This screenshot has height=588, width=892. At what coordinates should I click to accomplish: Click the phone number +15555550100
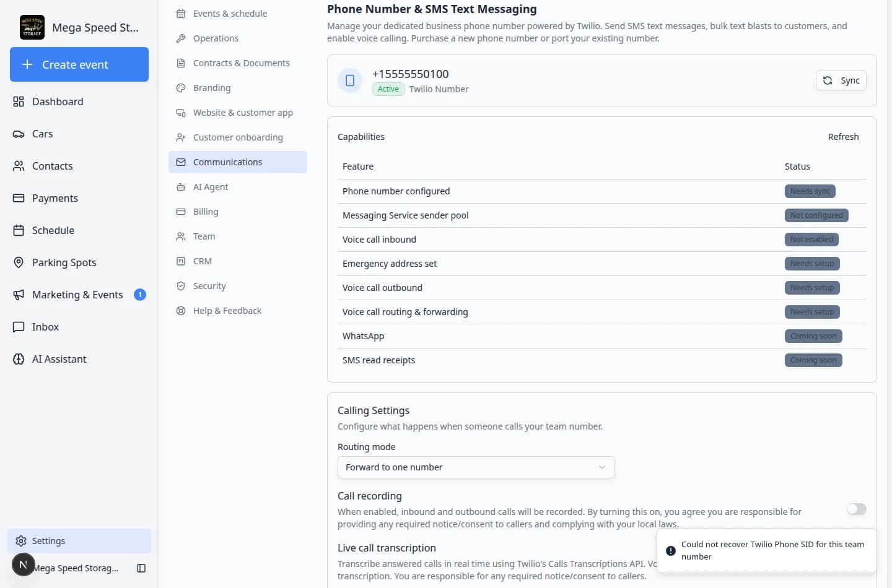tap(410, 74)
